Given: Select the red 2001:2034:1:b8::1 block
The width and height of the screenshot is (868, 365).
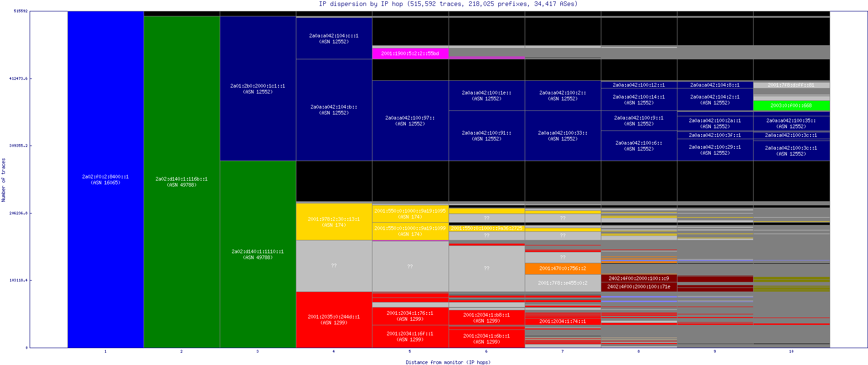Looking at the screenshot, I should [487, 318].
